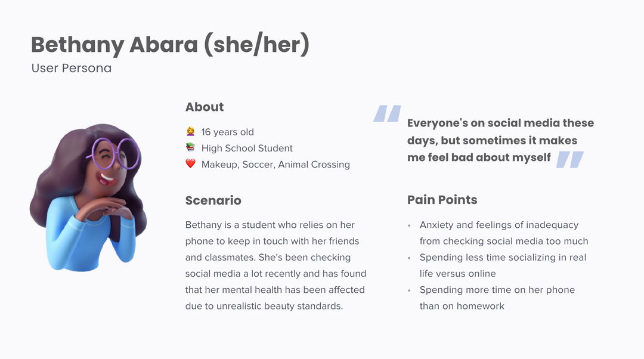This screenshot has height=359, width=644.
Task: Click the Pain Points heading
Action: coord(442,200)
